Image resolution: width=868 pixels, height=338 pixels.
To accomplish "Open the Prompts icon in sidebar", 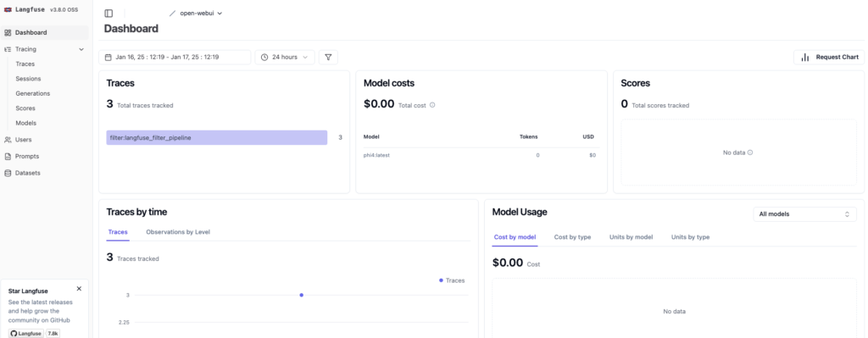I will tap(8, 157).
